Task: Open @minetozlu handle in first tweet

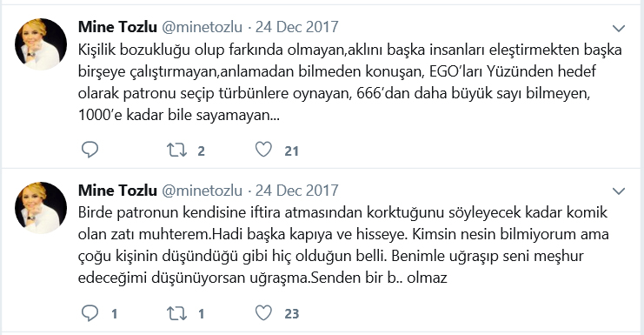Action: click(202, 27)
